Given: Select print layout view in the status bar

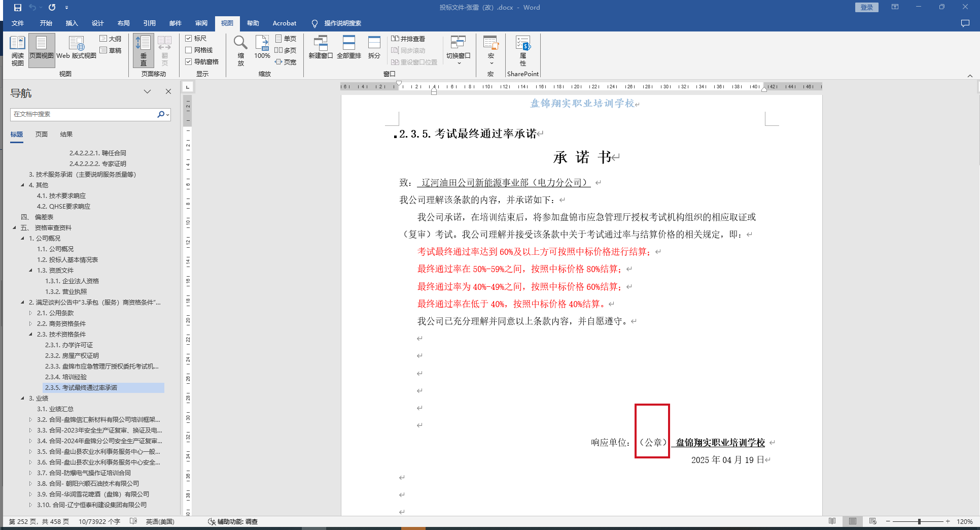Looking at the screenshot, I should coord(852,521).
